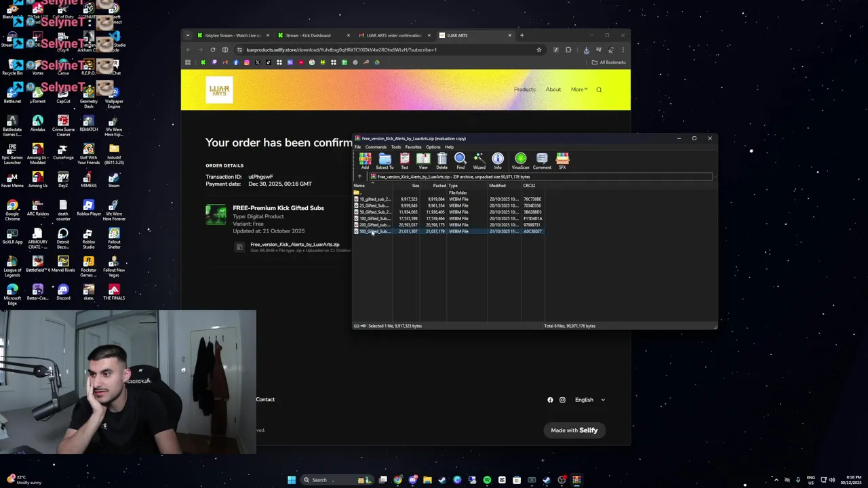
Task: Open the Tools menu in WinRAR
Action: [x=396, y=147]
